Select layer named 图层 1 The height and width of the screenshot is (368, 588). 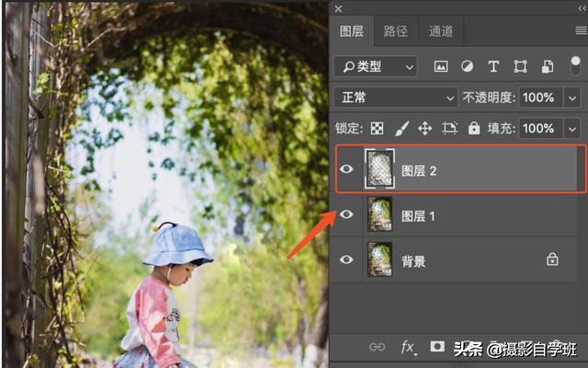(x=418, y=216)
